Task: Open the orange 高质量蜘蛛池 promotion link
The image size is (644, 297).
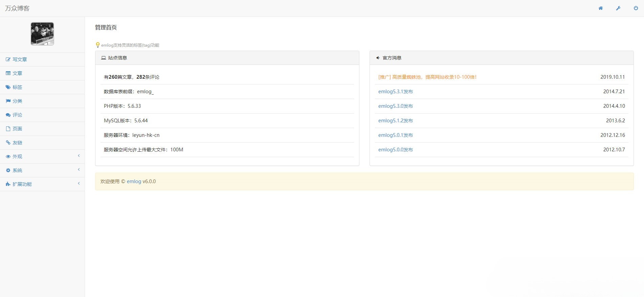Action: (427, 77)
